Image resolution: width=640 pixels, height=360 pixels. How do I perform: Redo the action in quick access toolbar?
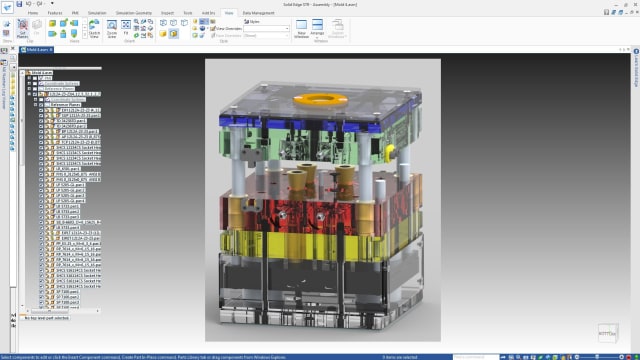tap(40, 4)
